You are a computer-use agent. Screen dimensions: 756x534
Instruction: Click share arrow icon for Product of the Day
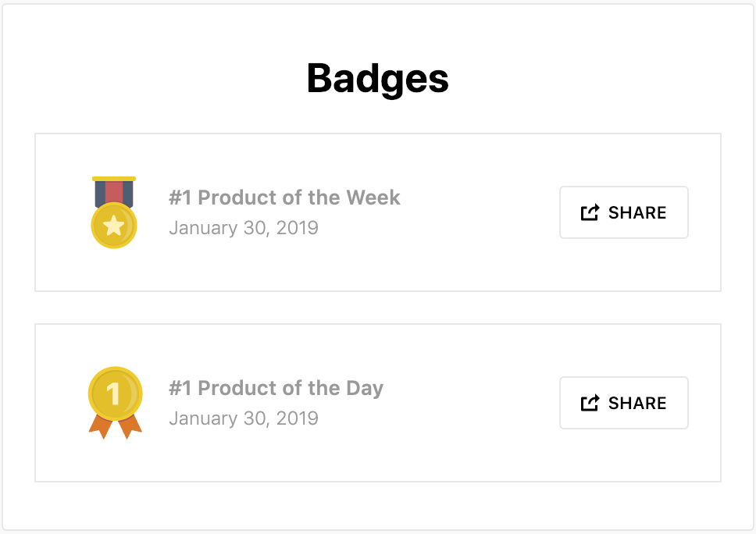click(590, 403)
